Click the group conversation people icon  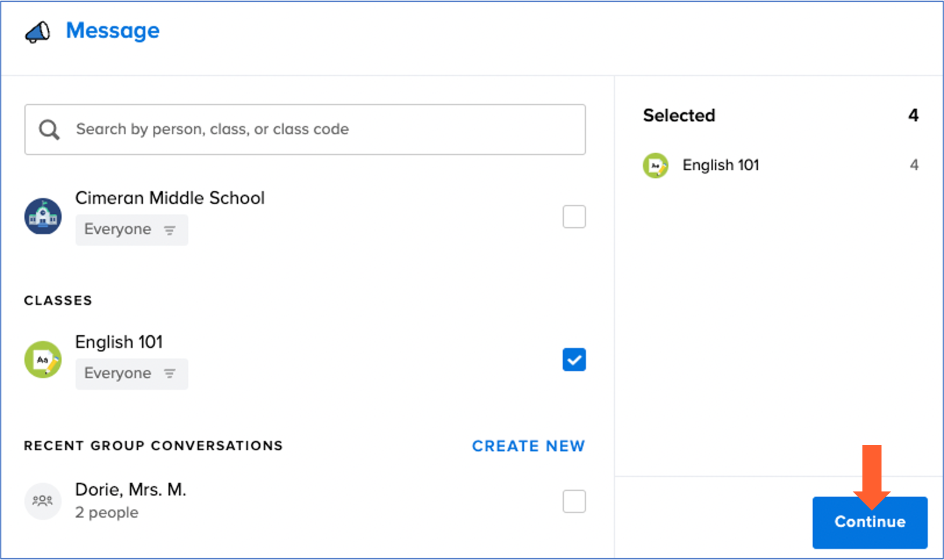42,501
